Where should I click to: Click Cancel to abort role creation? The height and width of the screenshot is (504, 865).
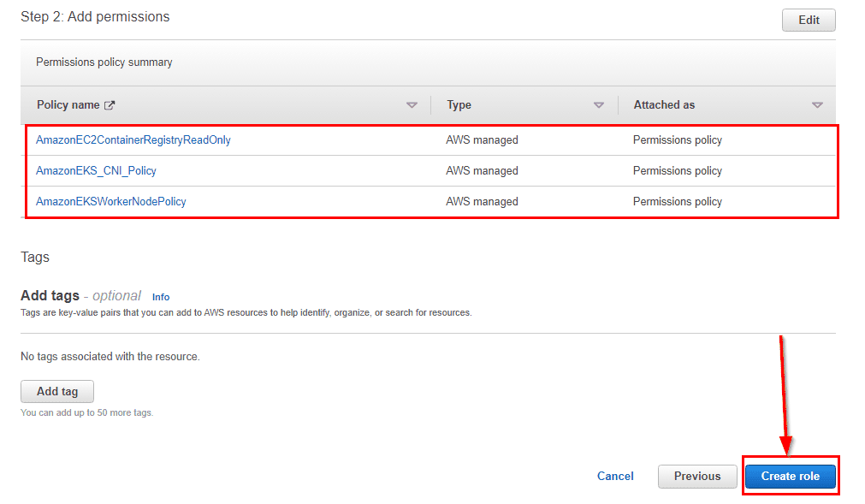click(615, 477)
